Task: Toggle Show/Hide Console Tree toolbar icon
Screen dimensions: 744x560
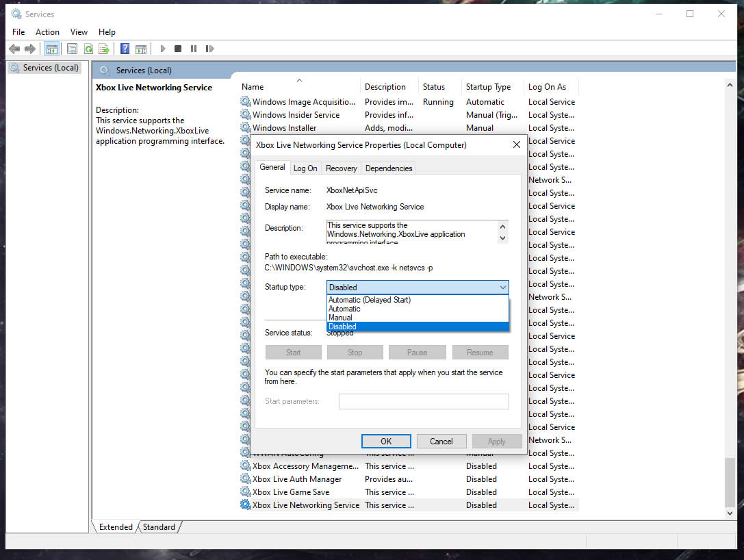Action: click(52, 49)
